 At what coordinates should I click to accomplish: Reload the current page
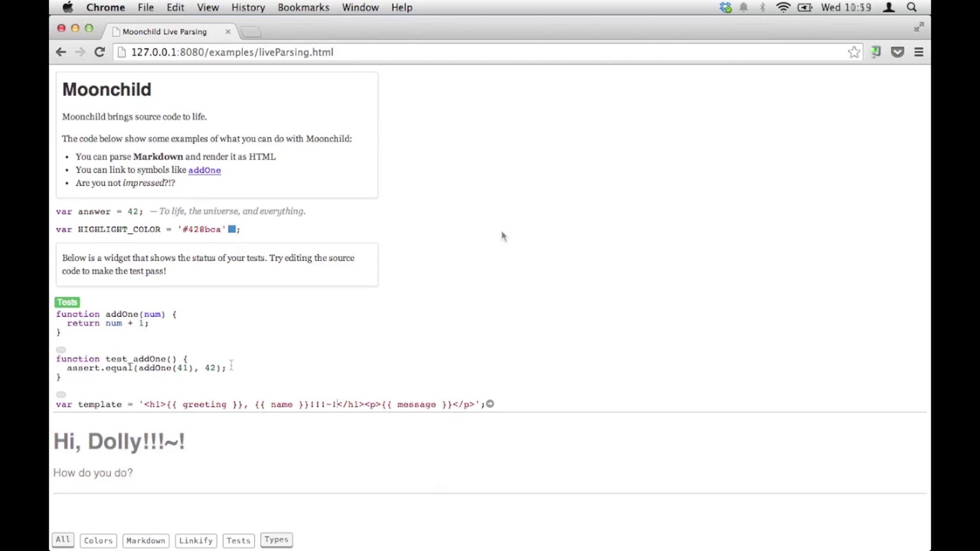click(x=100, y=52)
